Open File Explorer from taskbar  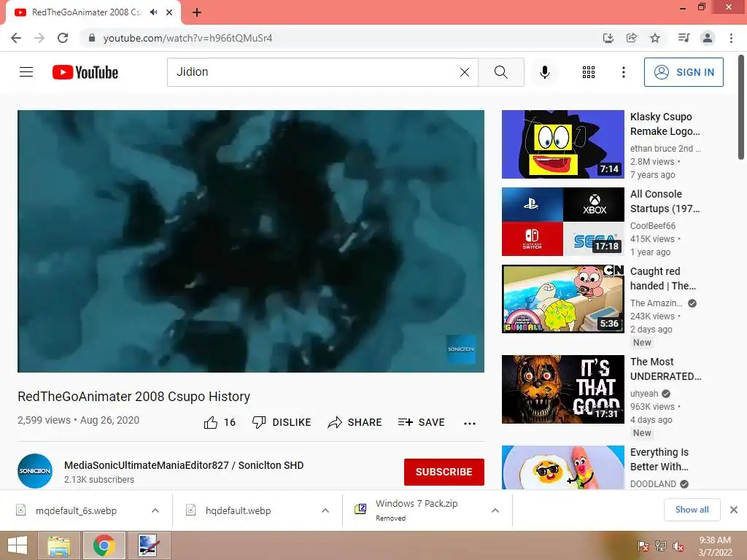(59, 545)
